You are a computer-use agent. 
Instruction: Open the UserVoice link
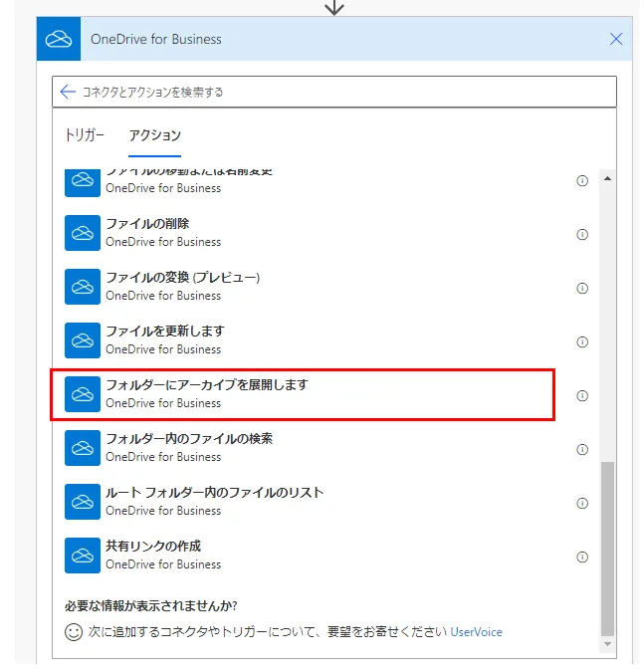[476, 632]
